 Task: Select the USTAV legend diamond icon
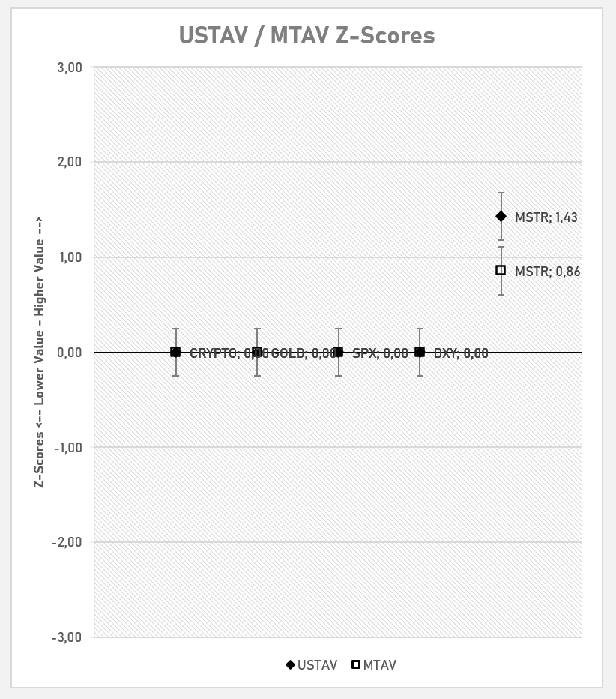coord(290,665)
